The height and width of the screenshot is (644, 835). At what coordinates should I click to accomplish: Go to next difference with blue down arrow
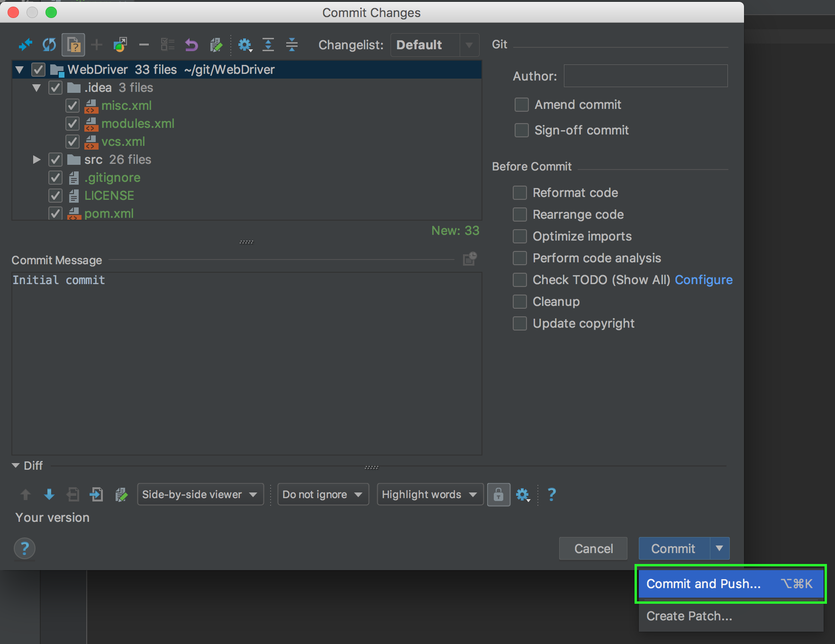[49, 495]
